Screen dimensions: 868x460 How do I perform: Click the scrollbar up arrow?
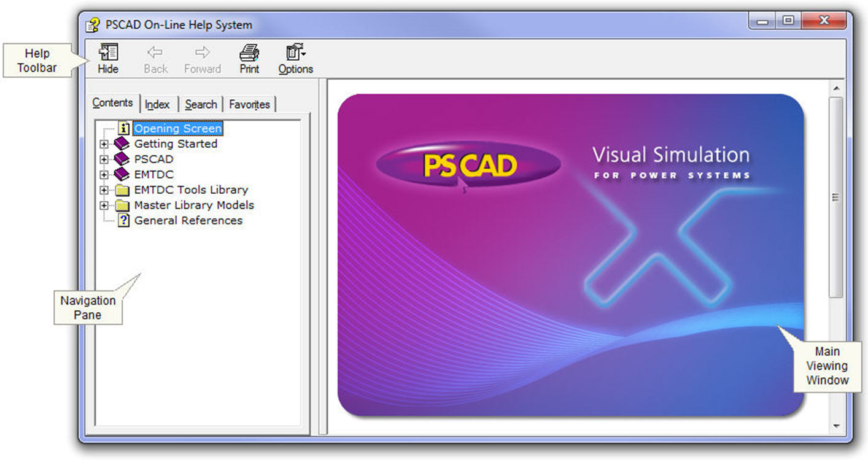(x=835, y=89)
